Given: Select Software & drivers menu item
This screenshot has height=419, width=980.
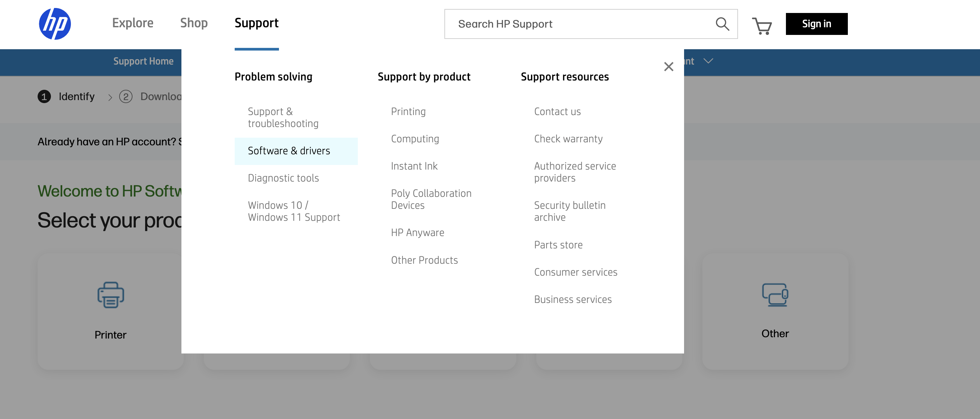Looking at the screenshot, I should 289,151.
